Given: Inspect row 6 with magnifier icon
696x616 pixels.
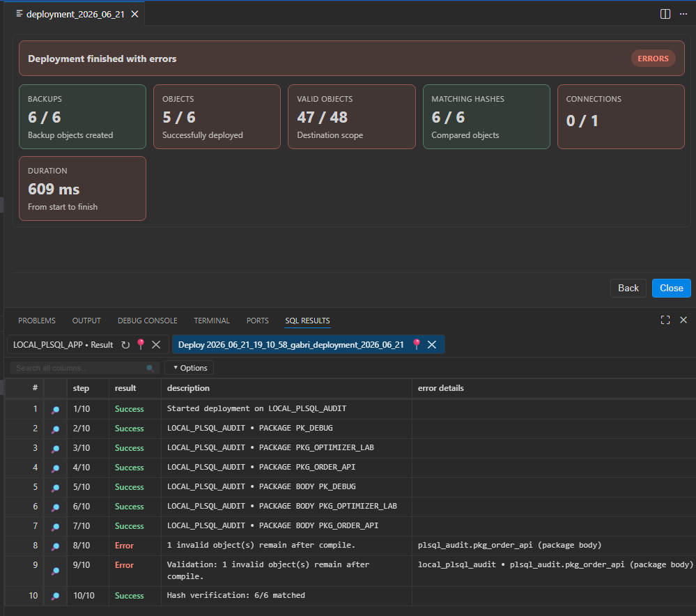Looking at the screenshot, I should (56, 507).
